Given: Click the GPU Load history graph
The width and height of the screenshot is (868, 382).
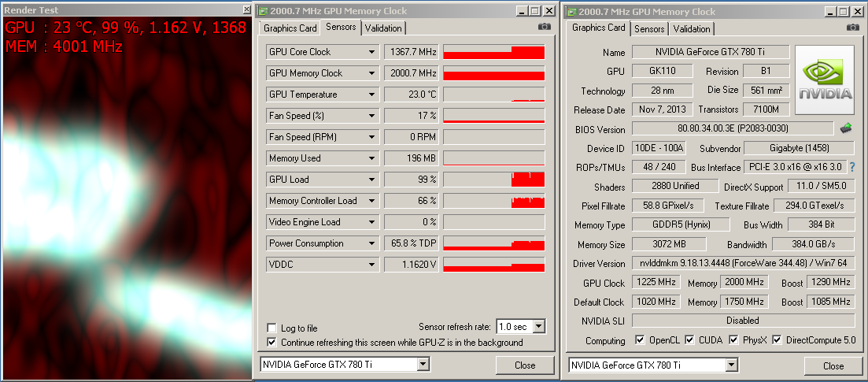Looking at the screenshot, I should click(493, 180).
